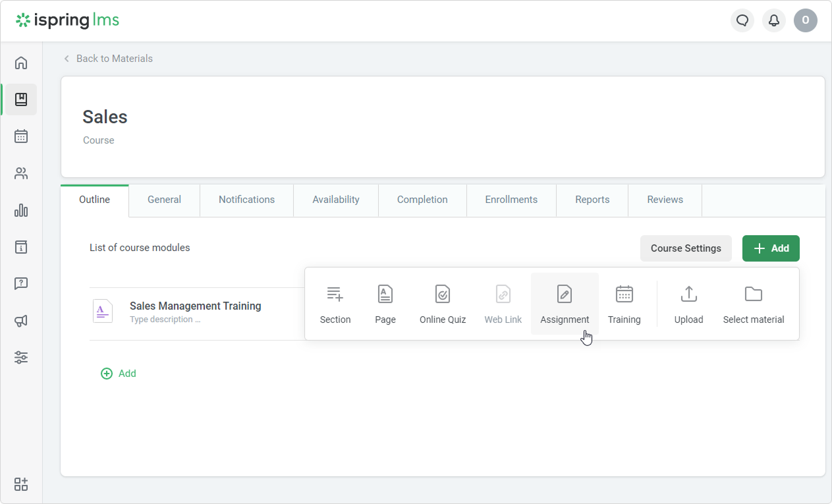The height and width of the screenshot is (504, 832).
Task: Open the chat messages icon
Action: click(x=742, y=20)
